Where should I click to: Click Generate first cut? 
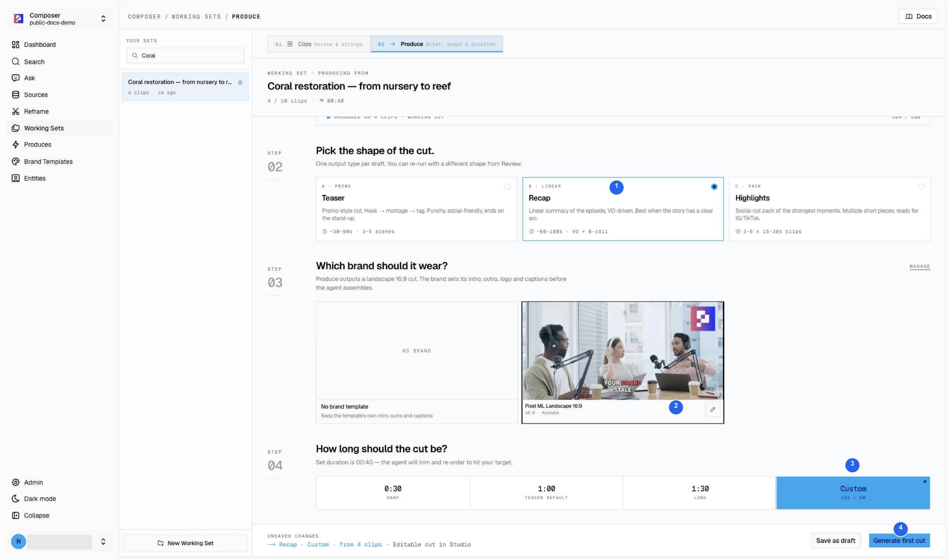[899, 541]
